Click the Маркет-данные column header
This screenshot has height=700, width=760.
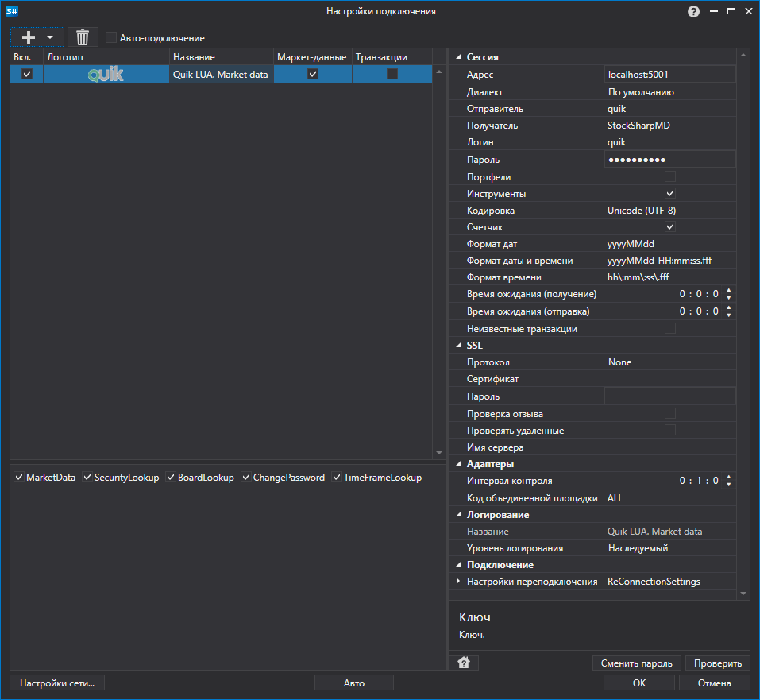(313, 56)
